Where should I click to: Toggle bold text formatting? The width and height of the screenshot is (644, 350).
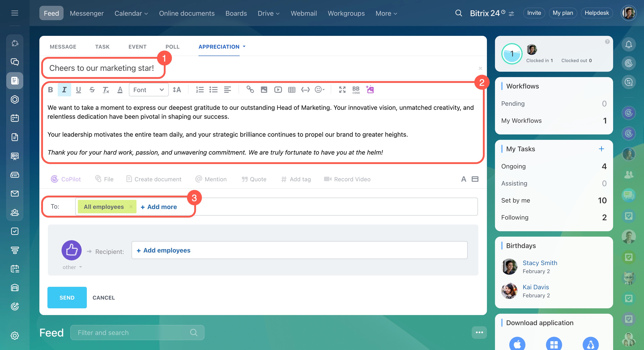(x=50, y=90)
